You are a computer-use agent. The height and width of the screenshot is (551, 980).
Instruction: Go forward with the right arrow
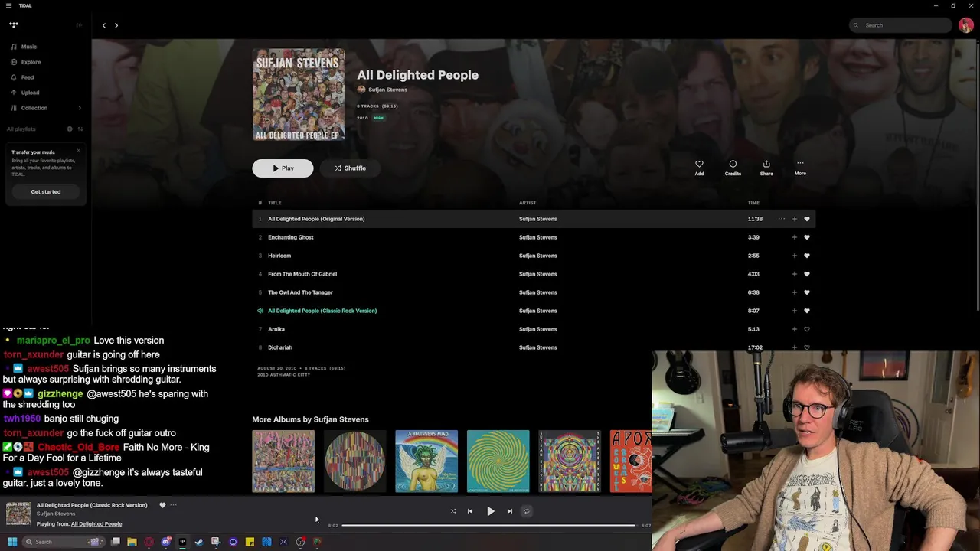pyautogui.click(x=116, y=25)
